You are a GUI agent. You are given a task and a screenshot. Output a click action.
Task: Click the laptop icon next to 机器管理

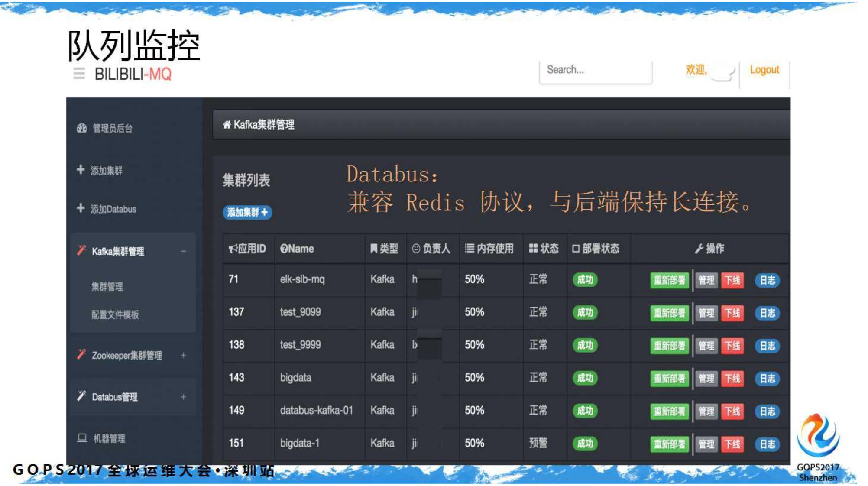[x=82, y=437]
